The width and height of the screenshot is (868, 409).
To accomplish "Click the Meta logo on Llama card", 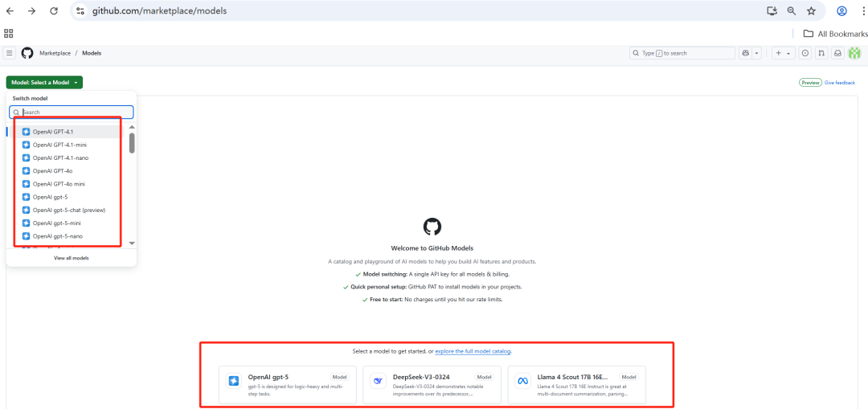I will [x=522, y=381].
